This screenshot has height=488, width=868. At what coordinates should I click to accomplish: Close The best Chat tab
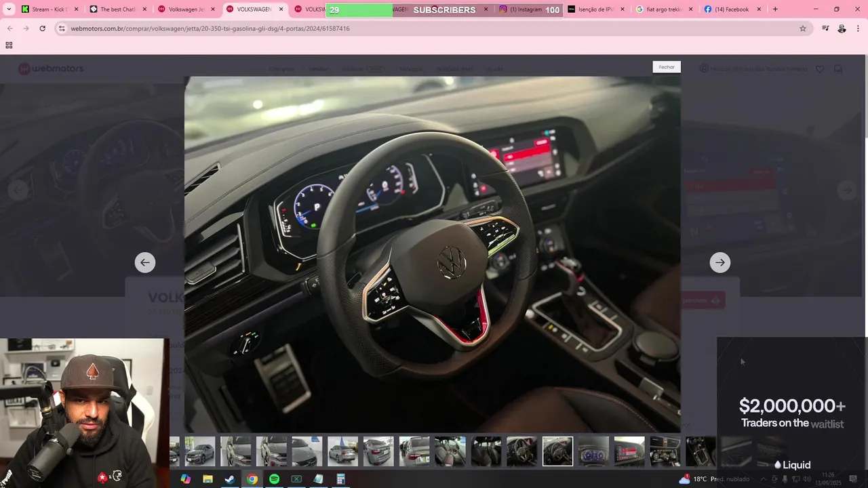point(144,9)
